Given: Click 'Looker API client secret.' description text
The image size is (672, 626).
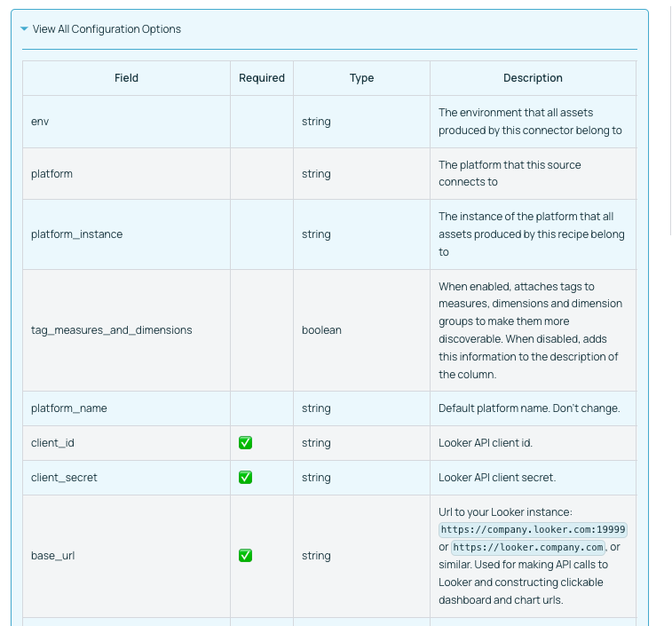Looking at the screenshot, I should pos(497,478).
